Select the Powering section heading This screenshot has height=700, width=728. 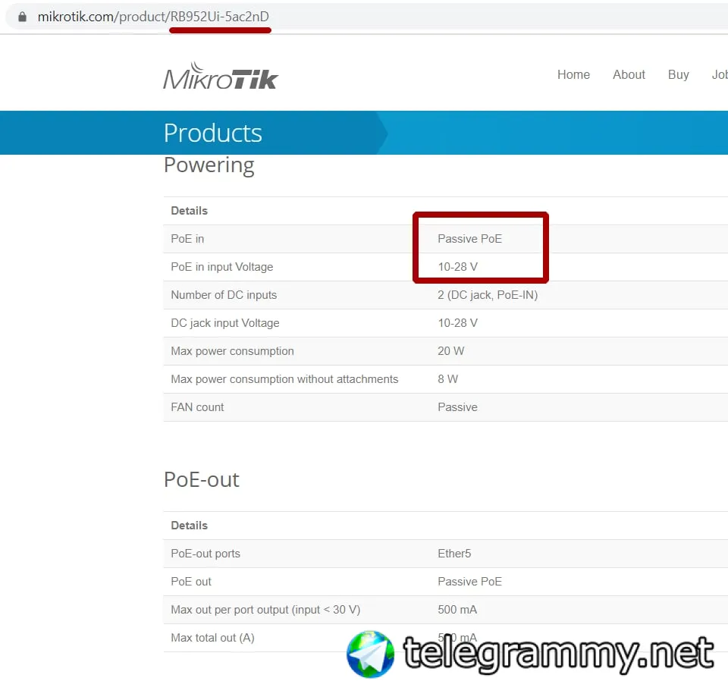click(x=209, y=166)
